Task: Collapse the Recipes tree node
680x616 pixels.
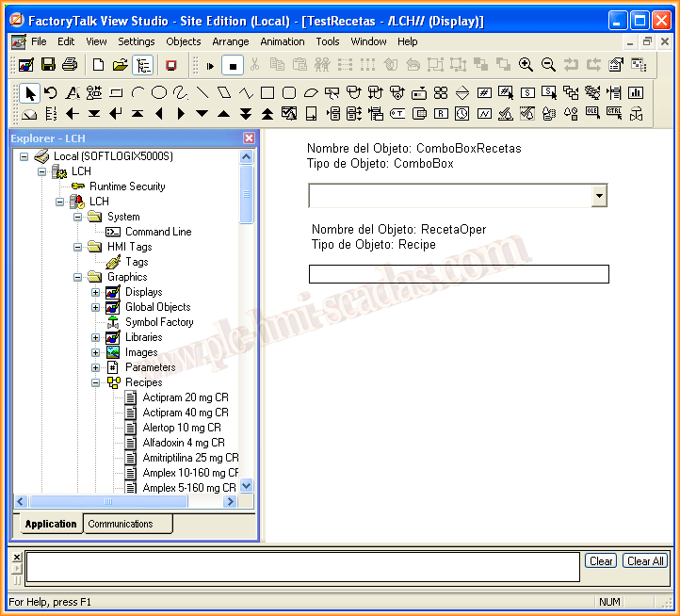Action: click(x=96, y=382)
